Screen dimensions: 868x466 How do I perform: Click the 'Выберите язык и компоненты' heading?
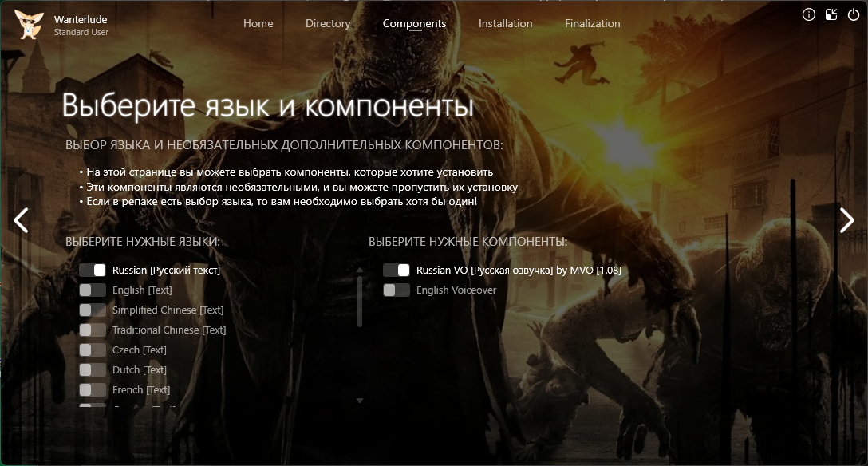click(x=268, y=105)
